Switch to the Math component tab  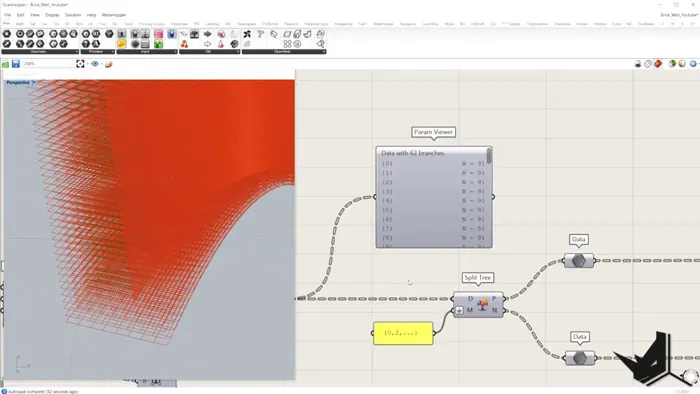[20, 24]
